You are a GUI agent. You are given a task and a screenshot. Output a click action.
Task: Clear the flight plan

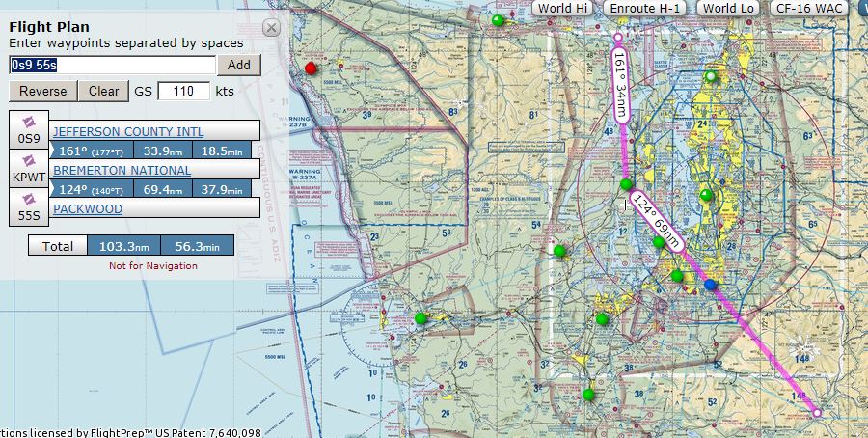103,91
